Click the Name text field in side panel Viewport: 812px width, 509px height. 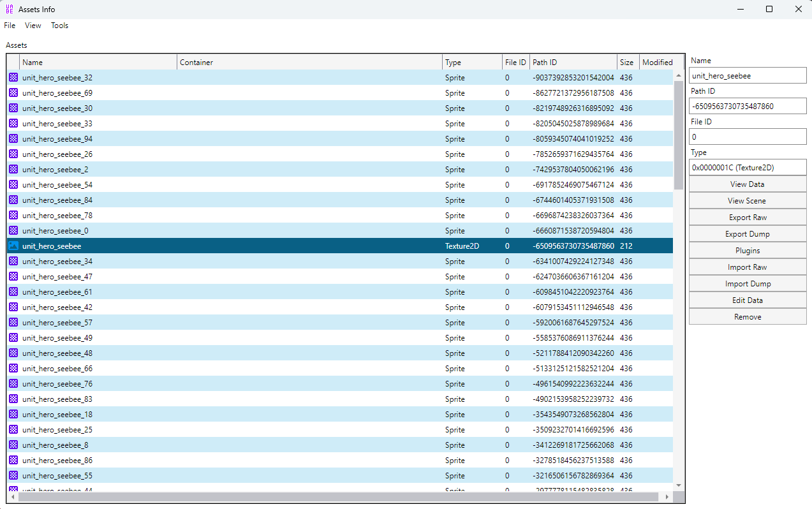pos(748,76)
